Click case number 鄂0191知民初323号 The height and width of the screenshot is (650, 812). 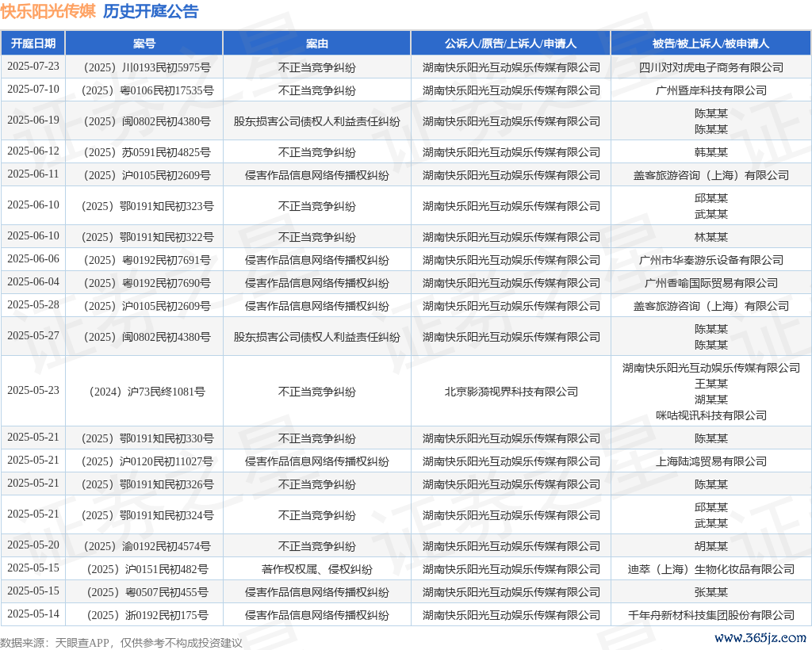pyautogui.click(x=147, y=206)
